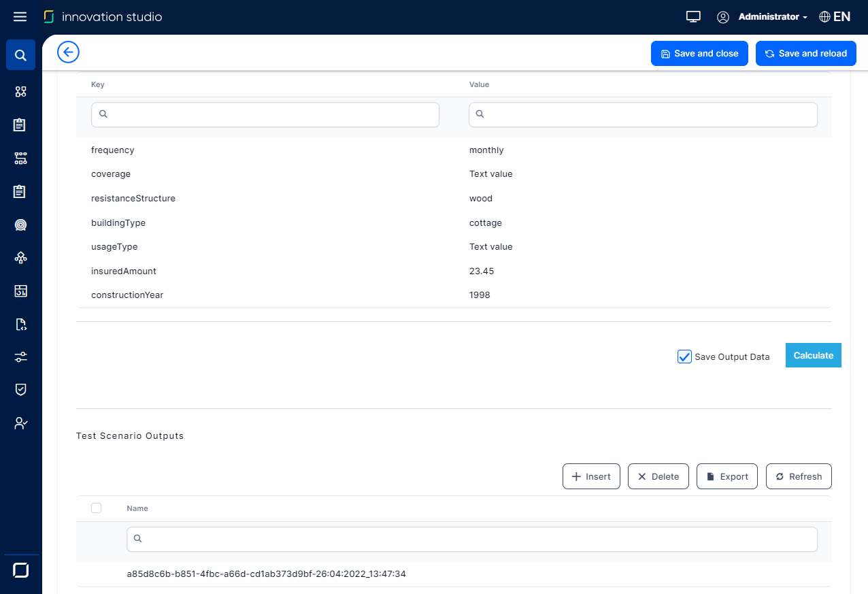Click the target icon in sidebar
Image resolution: width=868 pixels, height=594 pixels.
(20, 225)
